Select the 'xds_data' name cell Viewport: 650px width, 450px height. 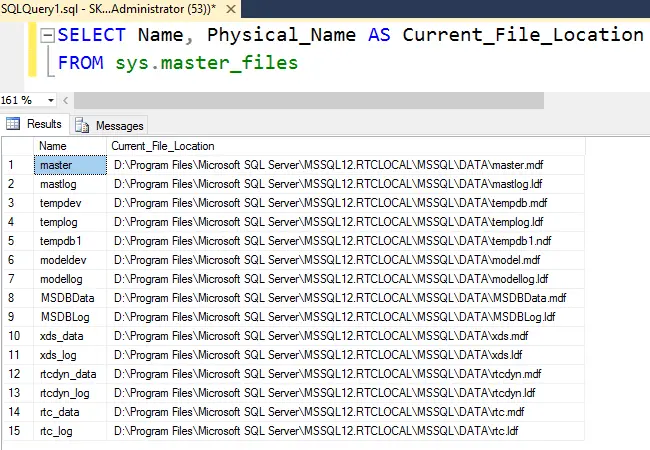tap(70, 336)
